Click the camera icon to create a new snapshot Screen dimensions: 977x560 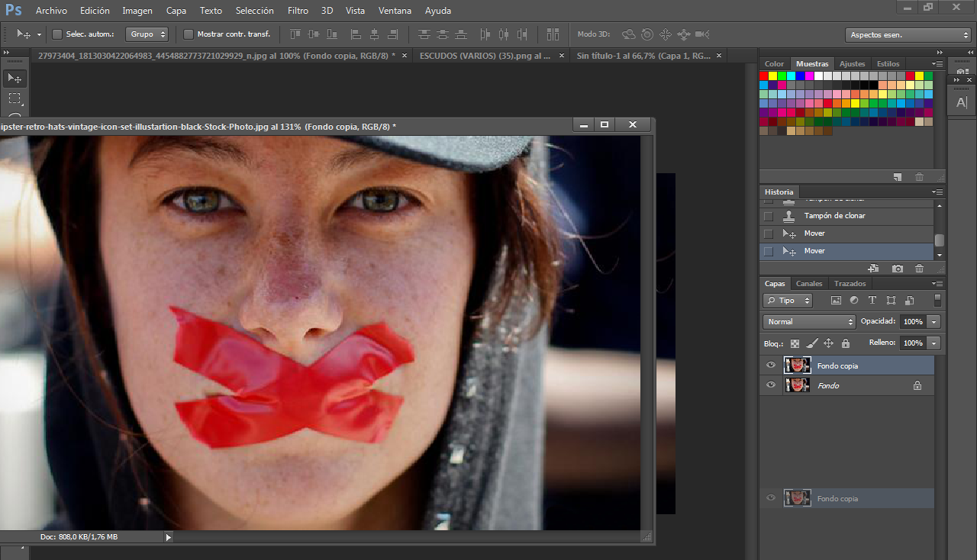tap(898, 269)
